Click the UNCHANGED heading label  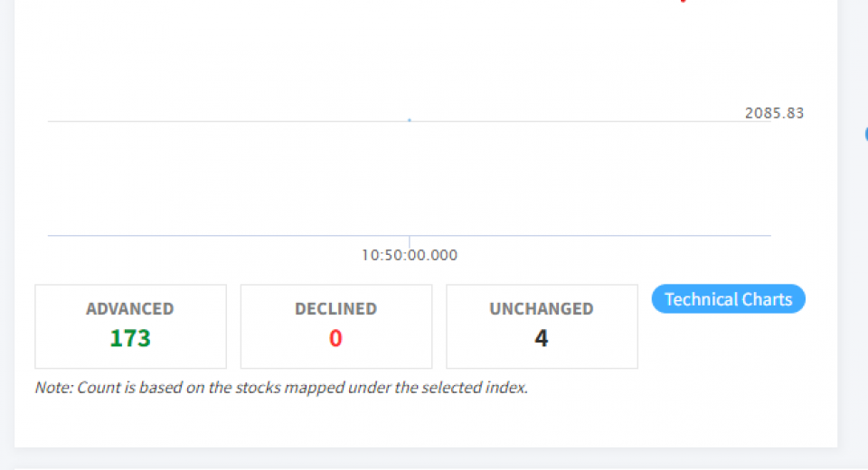542,309
